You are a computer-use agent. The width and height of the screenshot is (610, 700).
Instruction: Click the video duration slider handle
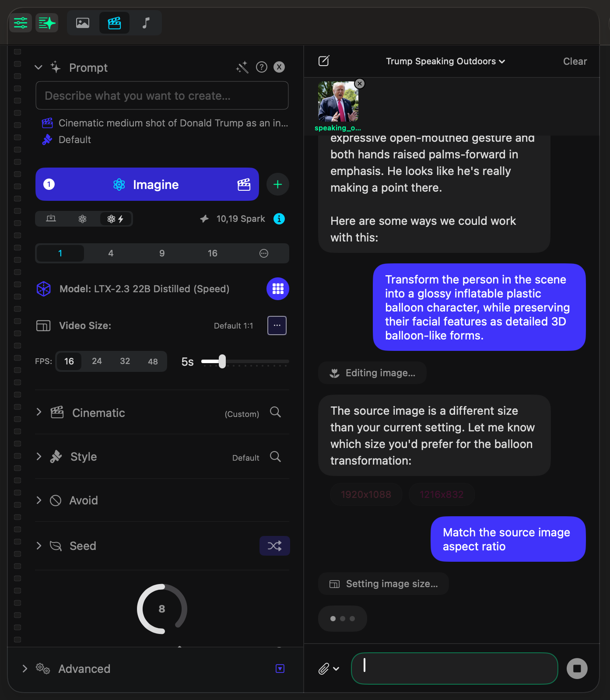[222, 361]
